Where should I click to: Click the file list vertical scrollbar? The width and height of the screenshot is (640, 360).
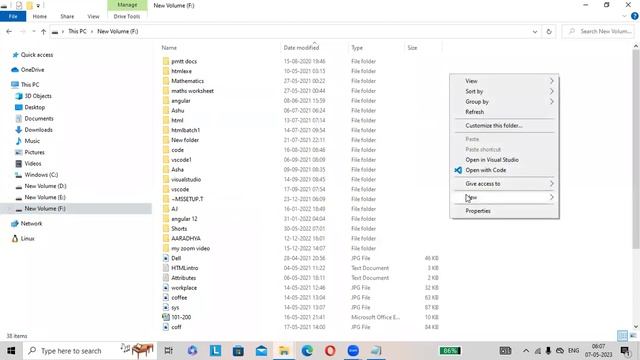[636, 149]
